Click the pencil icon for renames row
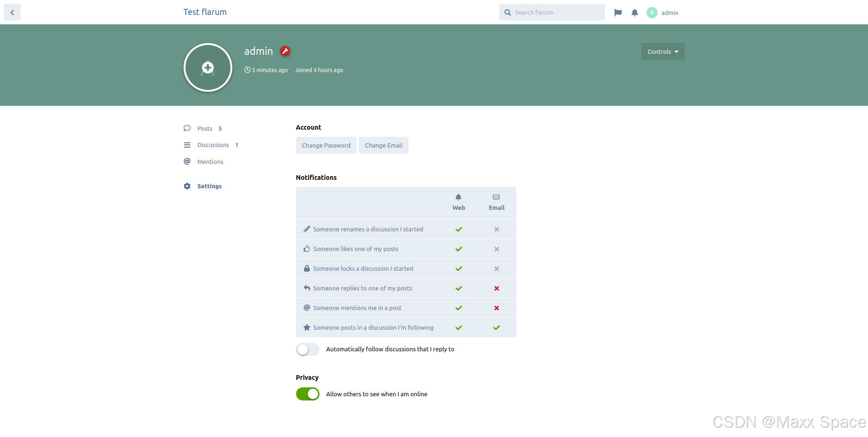The height and width of the screenshot is (437, 868). [x=307, y=229]
